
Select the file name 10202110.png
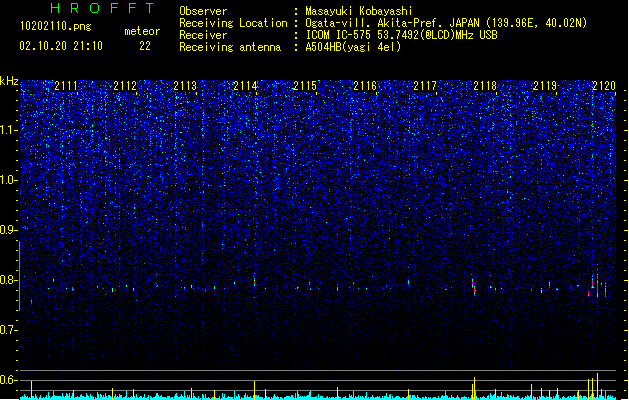[56, 26]
